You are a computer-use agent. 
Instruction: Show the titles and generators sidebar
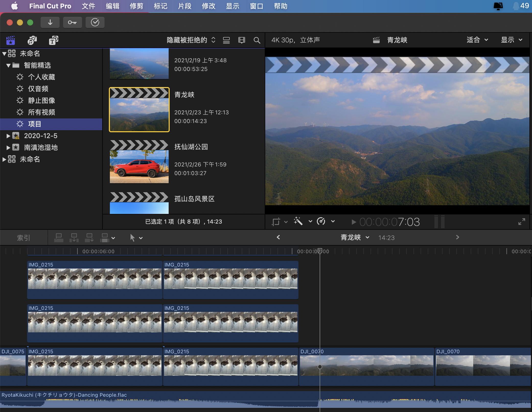coord(53,40)
